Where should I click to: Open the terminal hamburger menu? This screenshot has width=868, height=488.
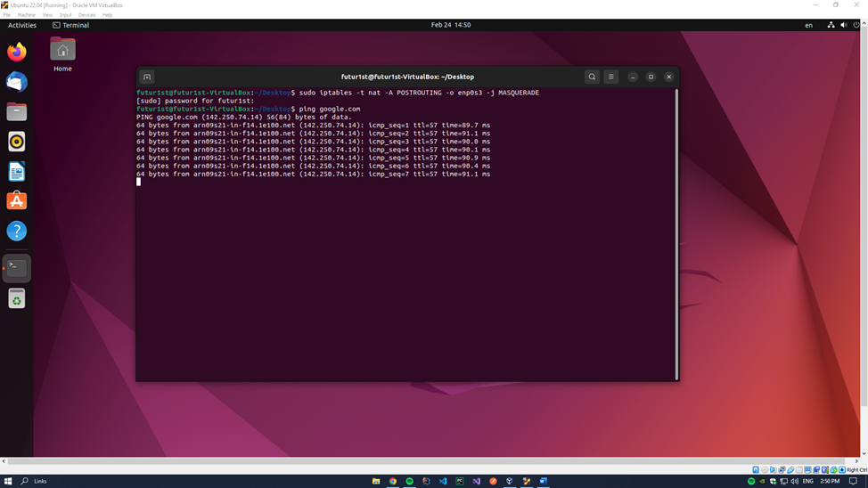(611, 77)
